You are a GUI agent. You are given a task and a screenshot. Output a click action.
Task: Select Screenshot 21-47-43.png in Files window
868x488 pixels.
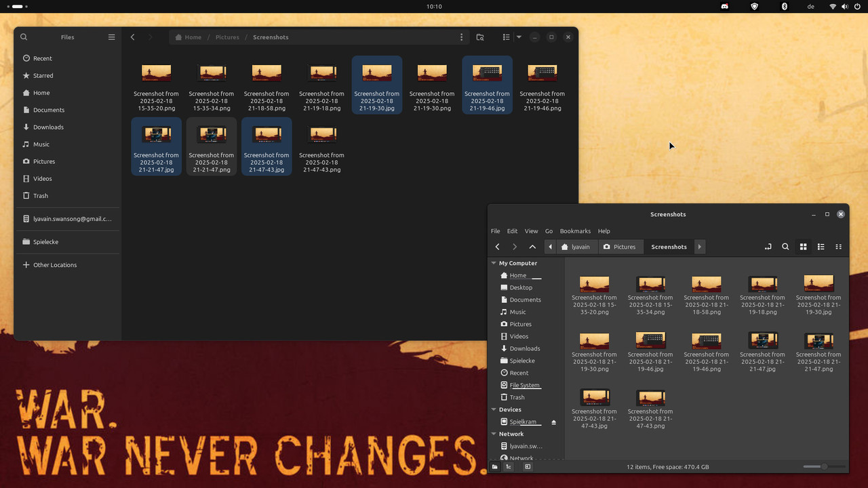click(321, 147)
